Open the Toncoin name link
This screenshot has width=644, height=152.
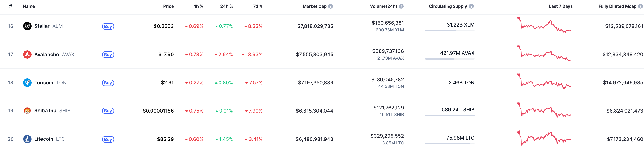coord(44,83)
